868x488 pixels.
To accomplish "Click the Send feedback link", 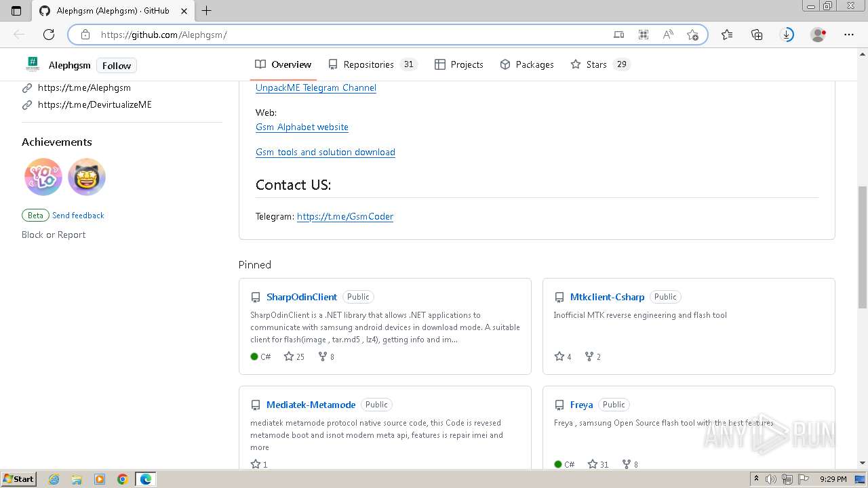I will [78, 216].
